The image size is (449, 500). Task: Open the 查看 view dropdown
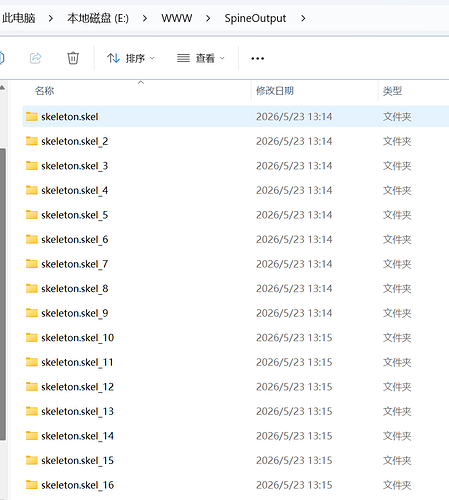(x=201, y=58)
